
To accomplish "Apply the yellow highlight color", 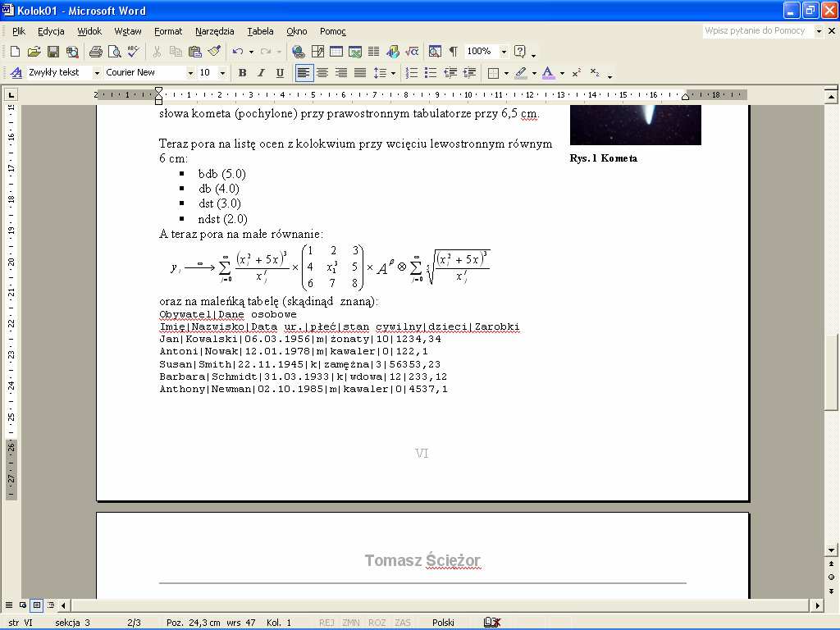I will coord(521,72).
